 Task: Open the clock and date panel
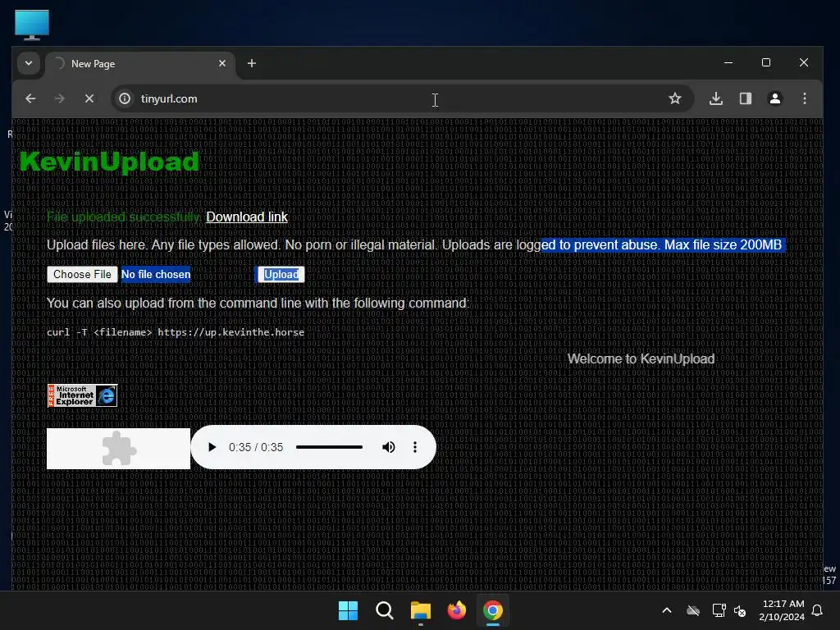(x=782, y=610)
